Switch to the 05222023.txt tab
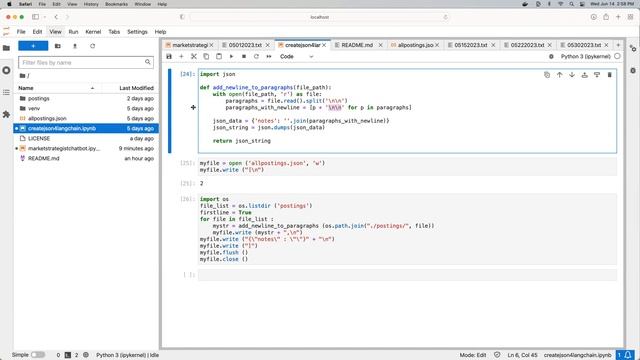Viewport: 640px width, 360px height. coord(527,45)
